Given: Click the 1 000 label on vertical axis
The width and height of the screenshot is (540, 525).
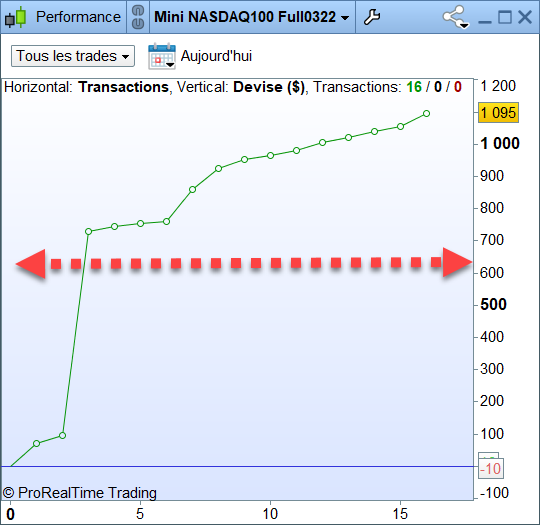Looking at the screenshot, I should 500,143.
